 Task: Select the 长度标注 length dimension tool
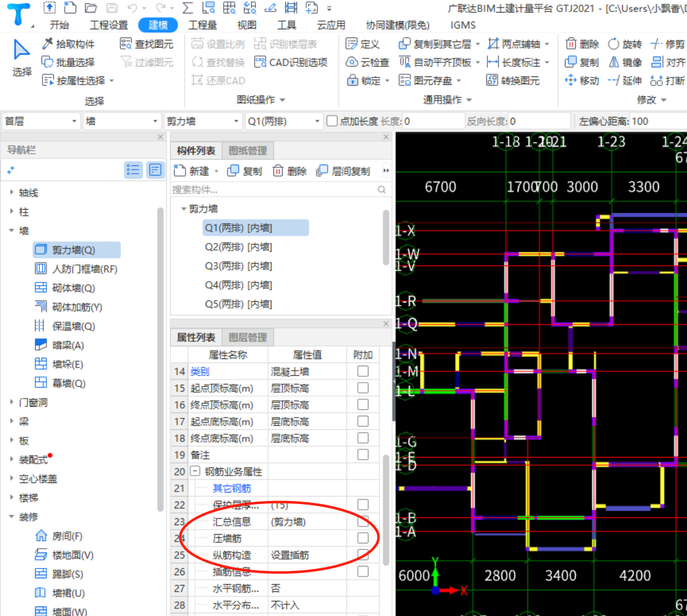click(x=514, y=62)
